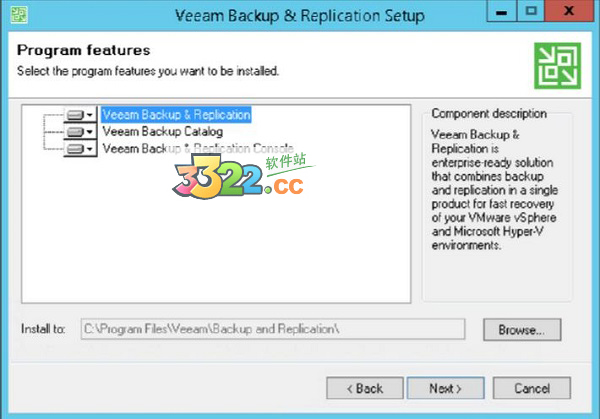Maximize the Veeam setup window
The height and width of the screenshot is (419, 600).
coord(532,14)
